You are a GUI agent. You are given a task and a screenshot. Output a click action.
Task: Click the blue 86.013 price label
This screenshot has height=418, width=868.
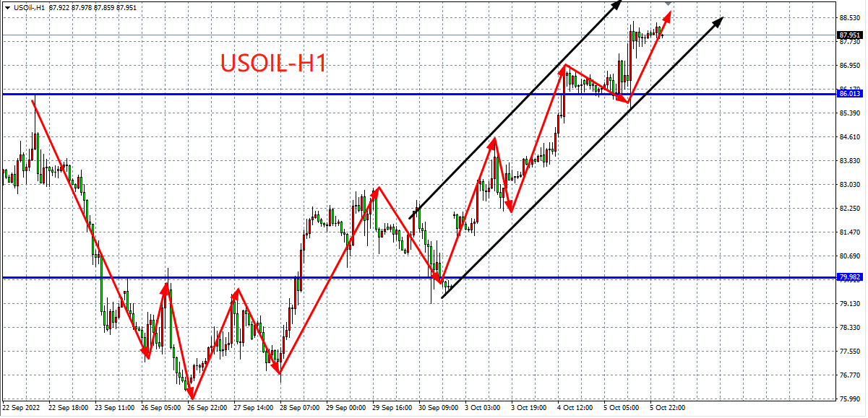pyautogui.click(x=849, y=94)
